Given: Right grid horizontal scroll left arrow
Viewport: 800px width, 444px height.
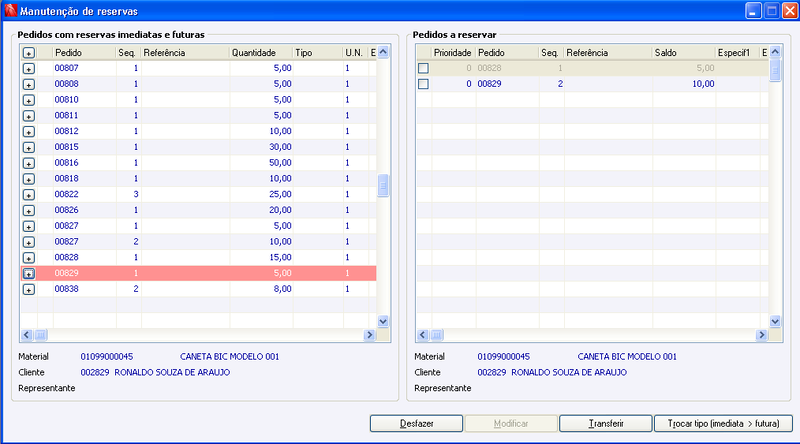Looking at the screenshot, I should 422,335.
